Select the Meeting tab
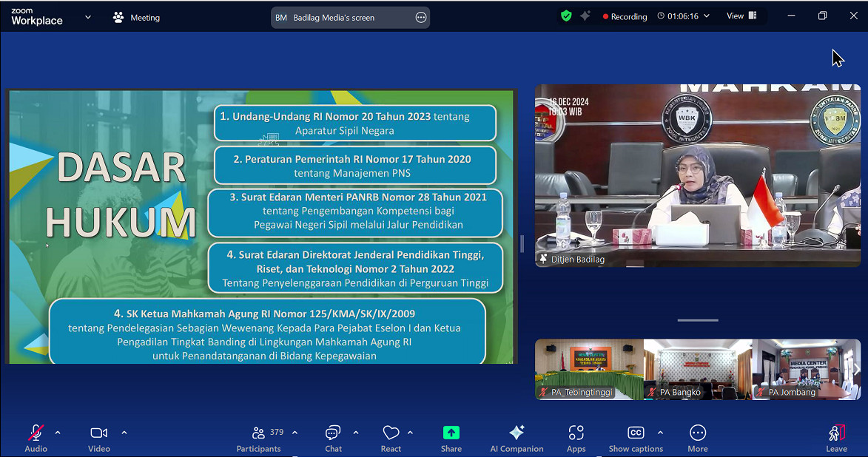This screenshot has width=868, height=457. (x=136, y=17)
